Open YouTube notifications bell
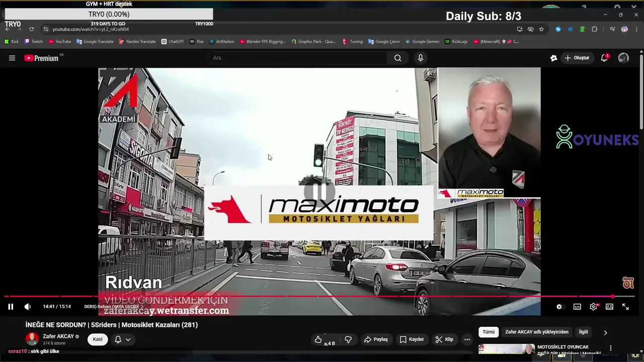The height and width of the screenshot is (362, 644). (604, 58)
